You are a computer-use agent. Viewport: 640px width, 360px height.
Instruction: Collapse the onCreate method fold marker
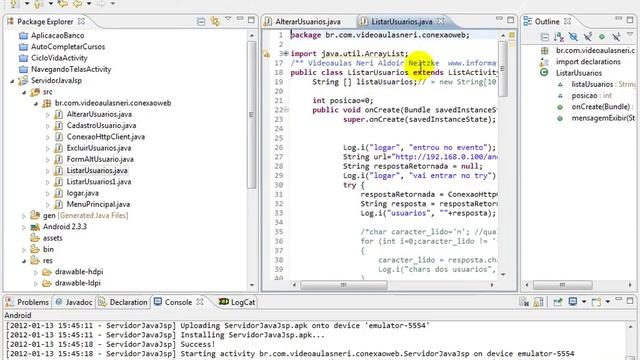point(286,110)
